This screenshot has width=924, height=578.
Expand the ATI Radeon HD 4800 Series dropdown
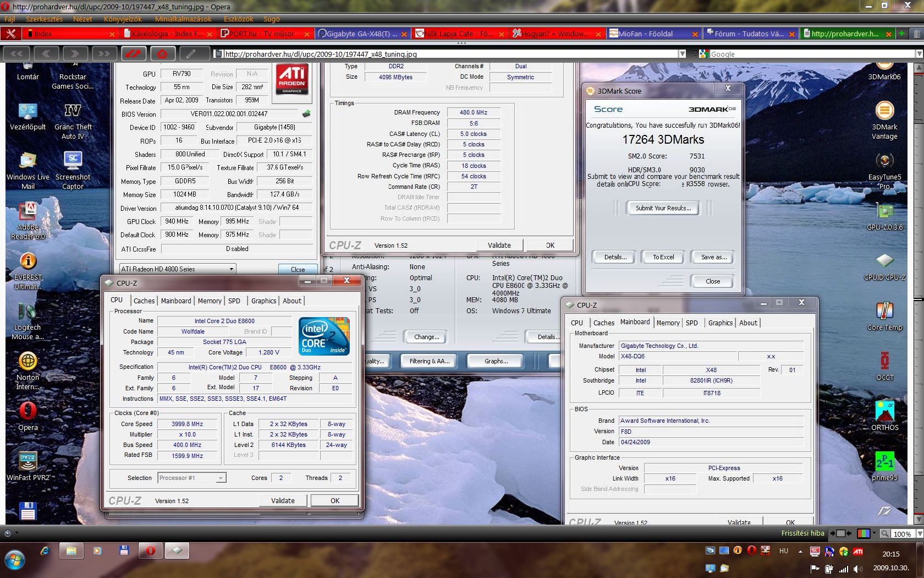click(232, 269)
